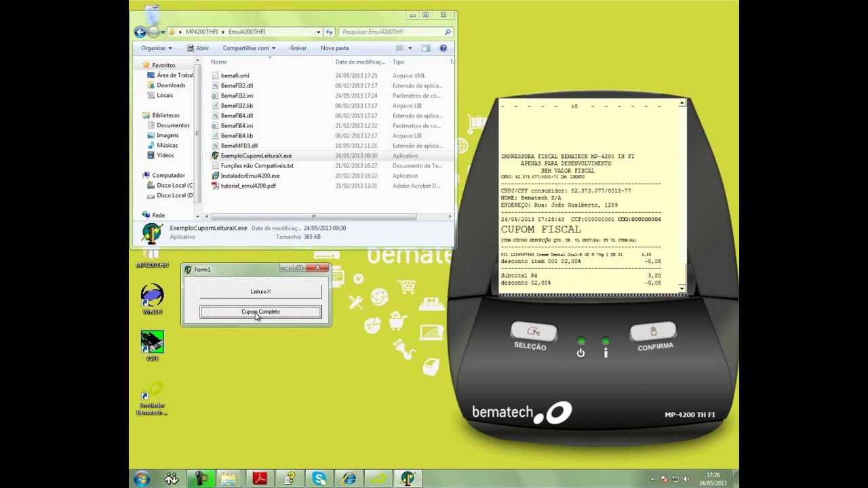This screenshot has width=868, height=488.
Task: Click Gravar in the Explorer toolbar
Action: [298, 48]
